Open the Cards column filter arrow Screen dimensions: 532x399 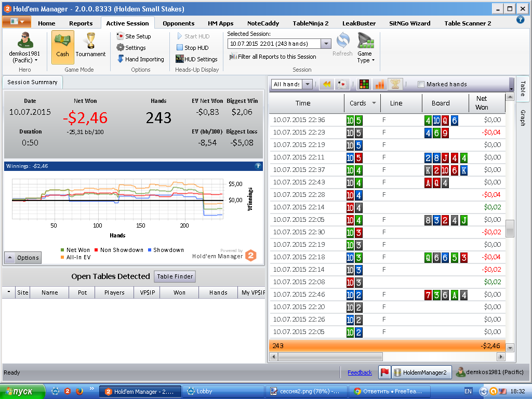[x=374, y=103]
